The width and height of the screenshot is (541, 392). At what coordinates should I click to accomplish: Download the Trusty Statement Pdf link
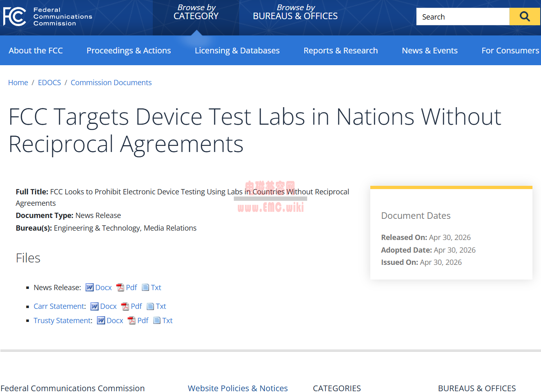click(143, 321)
